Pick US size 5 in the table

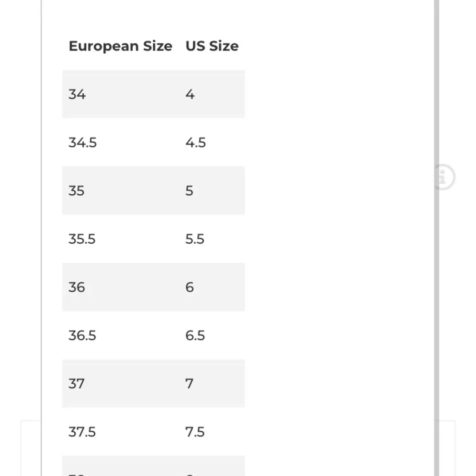189,190
